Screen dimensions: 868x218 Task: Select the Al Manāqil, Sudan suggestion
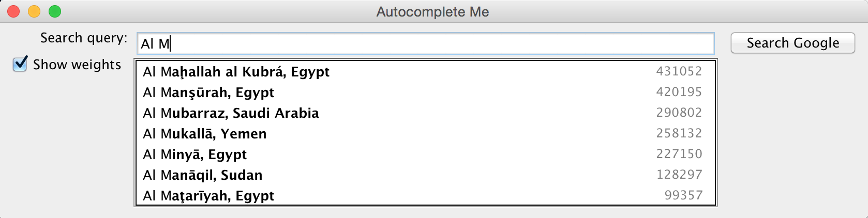203,175
